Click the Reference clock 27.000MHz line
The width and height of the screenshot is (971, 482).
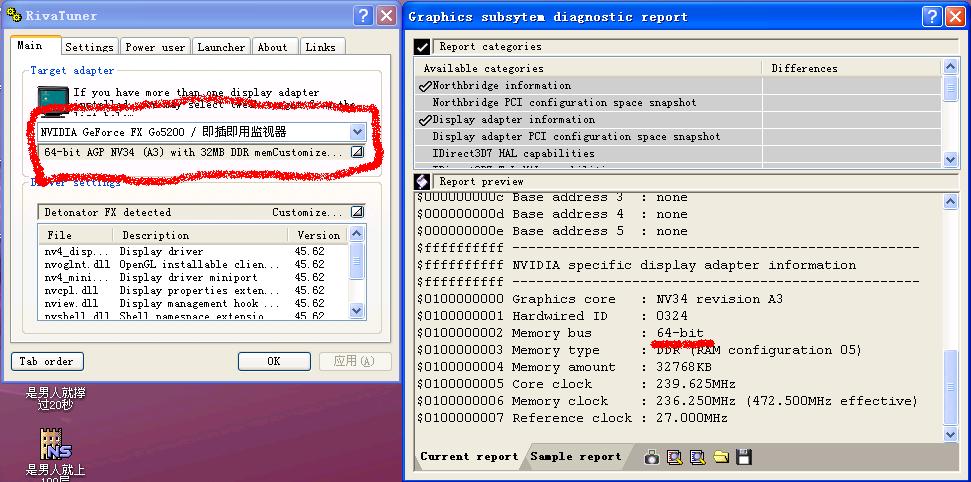572,418
